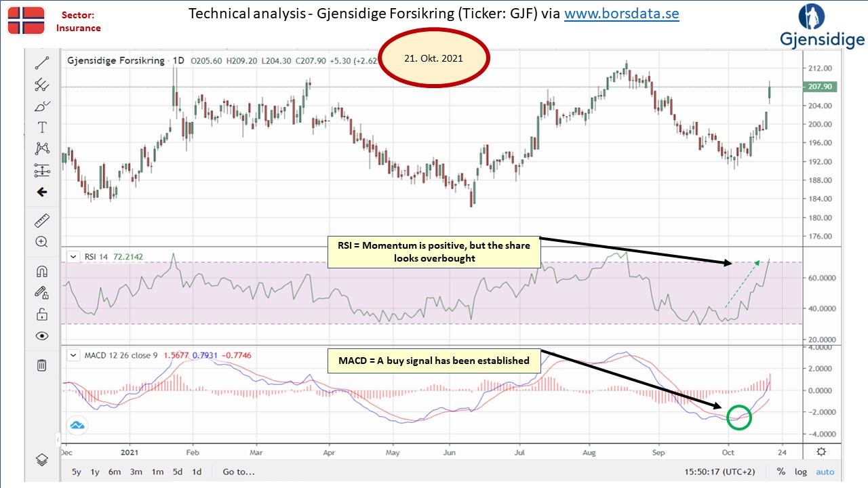868x488 pixels.
Task: Select the forecasting and measurement tool
Action: (x=42, y=170)
